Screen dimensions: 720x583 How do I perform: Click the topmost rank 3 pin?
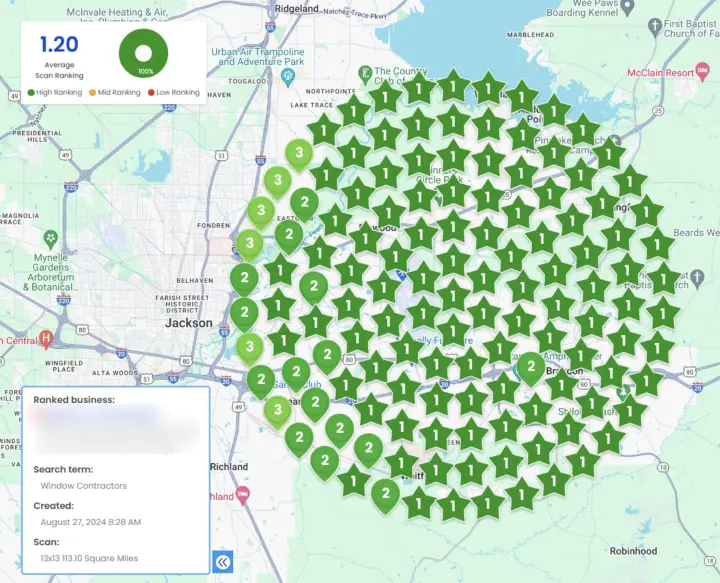click(299, 154)
